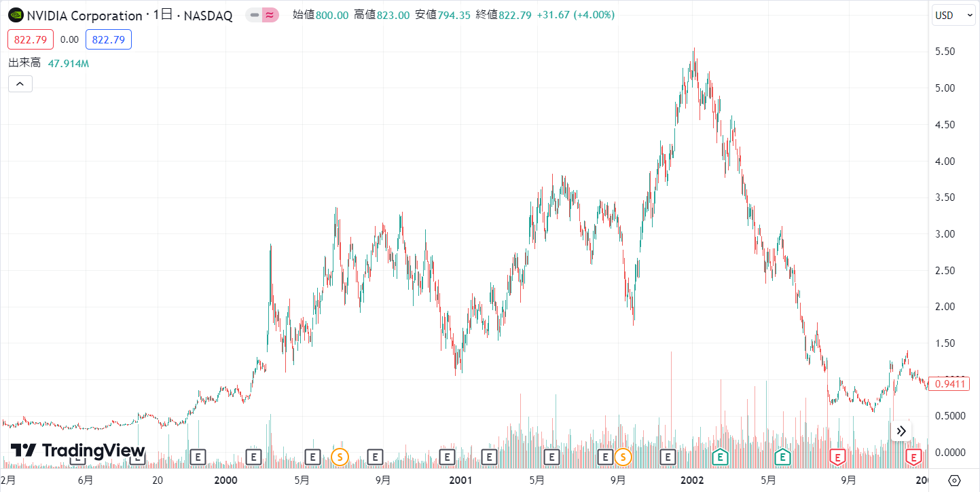Open the USD currency dropdown
This screenshot has width=980, height=492.
coord(954,15)
